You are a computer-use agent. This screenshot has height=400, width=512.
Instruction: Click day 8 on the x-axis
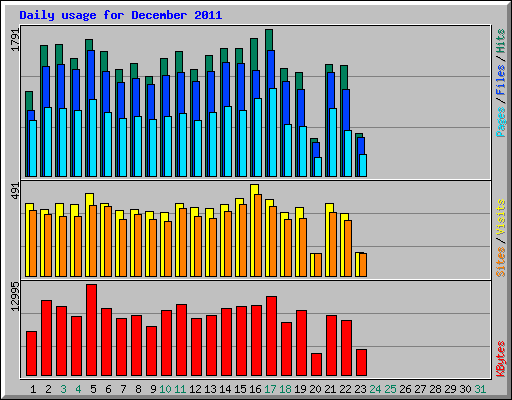click(138, 389)
